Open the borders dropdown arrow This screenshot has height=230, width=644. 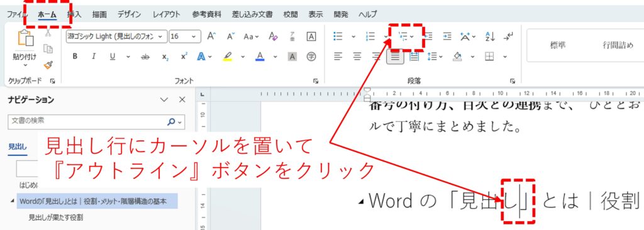coord(505,57)
